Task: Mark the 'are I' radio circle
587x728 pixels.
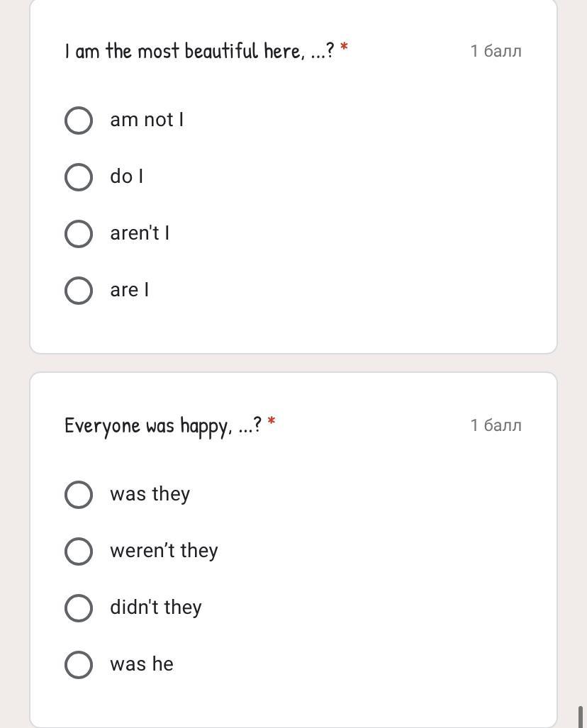Action: pos(79,291)
